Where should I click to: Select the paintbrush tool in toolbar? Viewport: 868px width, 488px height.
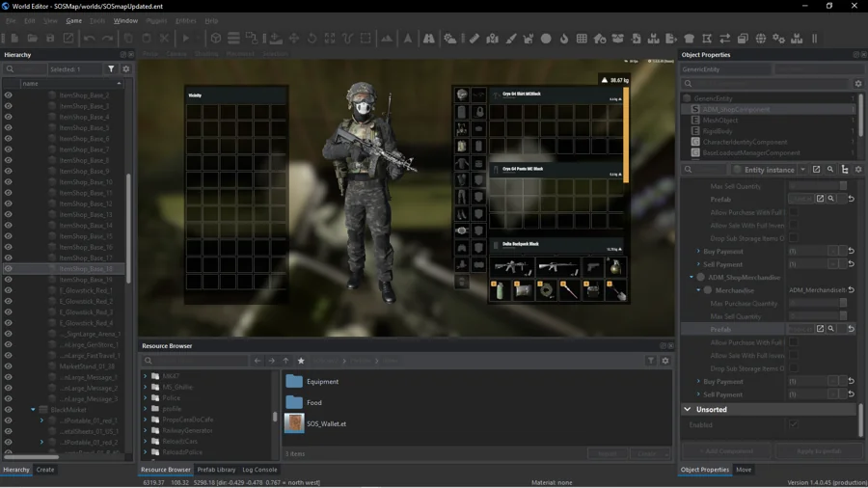tap(510, 39)
